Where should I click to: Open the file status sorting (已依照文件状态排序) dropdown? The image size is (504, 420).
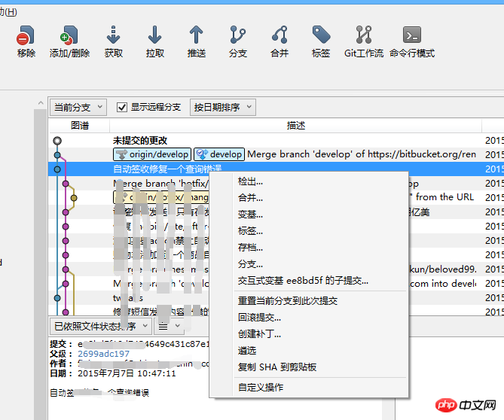point(101,326)
